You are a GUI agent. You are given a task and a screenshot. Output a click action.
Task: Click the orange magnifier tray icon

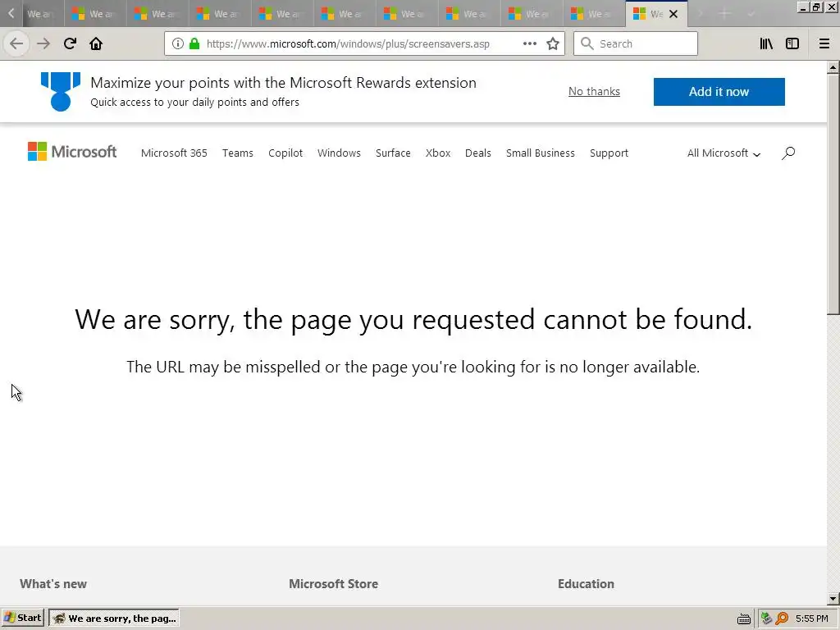point(782,619)
